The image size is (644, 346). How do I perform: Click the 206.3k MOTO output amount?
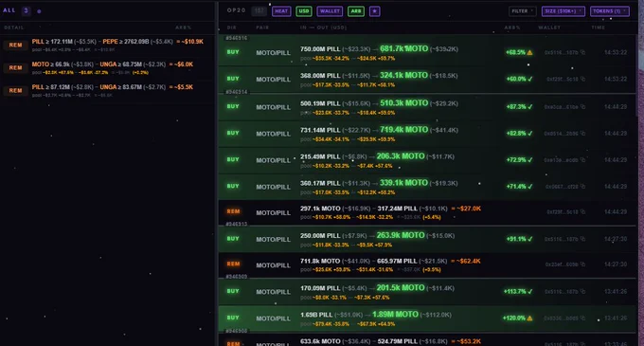401,156
